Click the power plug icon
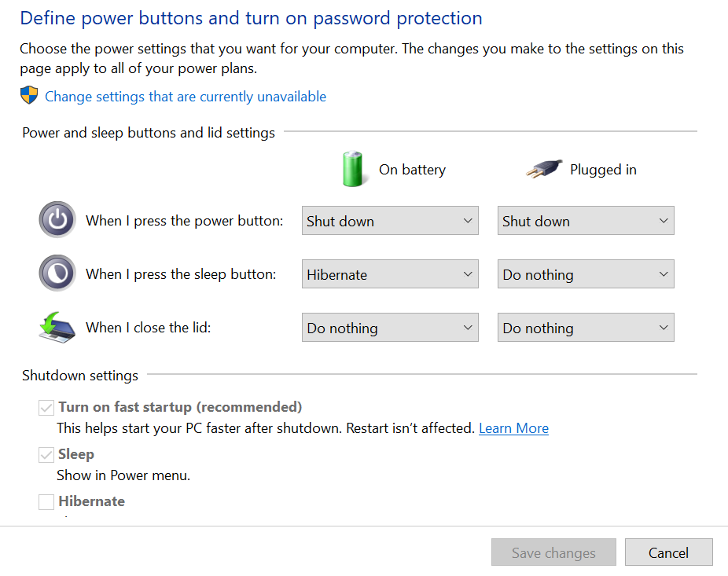This screenshot has height=576, width=728. coord(544,169)
